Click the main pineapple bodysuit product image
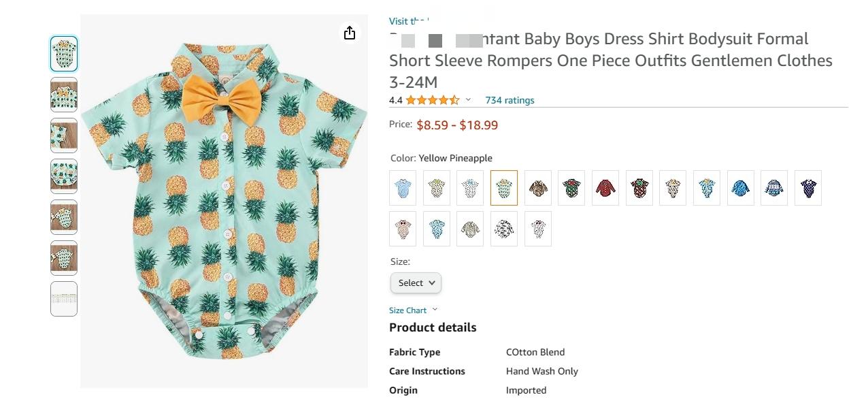Image resolution: width=868 pixels, height=401 pixels. (x=224, y=201)
